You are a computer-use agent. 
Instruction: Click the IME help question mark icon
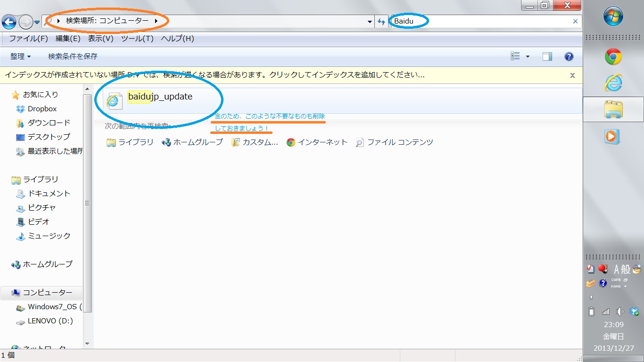pos(603,283)
